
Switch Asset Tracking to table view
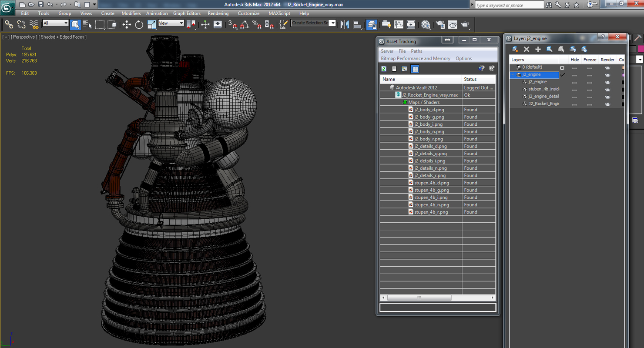click(415, 69)
